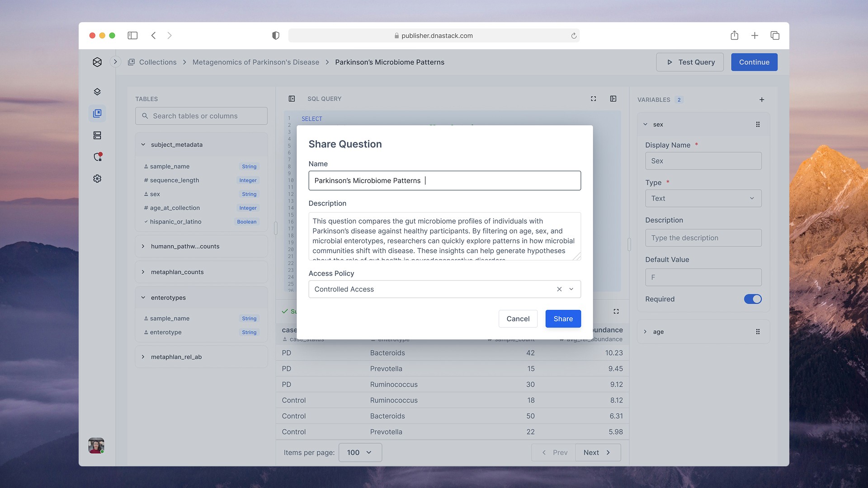This screenshot has height=488, width=868.
Task: Toggle Safari sidebar icon
Action: (132, 35)
